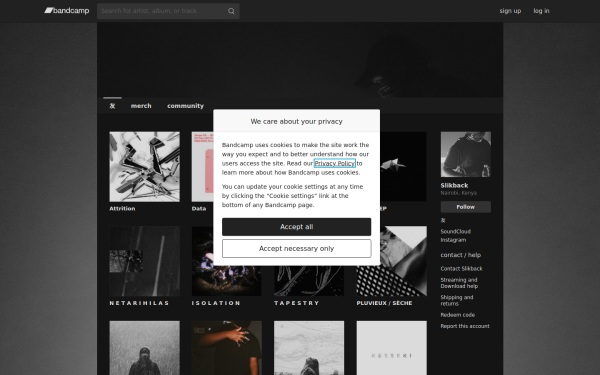The width and height of the screenshot is (600, 375).
Task: Select the music tab with the symbol
Action: pos(112,106)
